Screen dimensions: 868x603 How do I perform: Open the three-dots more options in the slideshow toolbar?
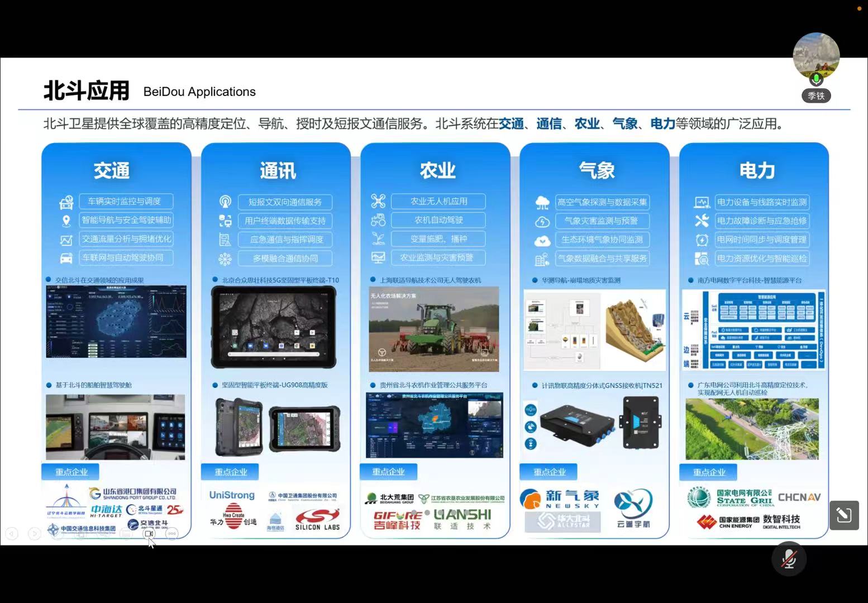tap(172, 534)
